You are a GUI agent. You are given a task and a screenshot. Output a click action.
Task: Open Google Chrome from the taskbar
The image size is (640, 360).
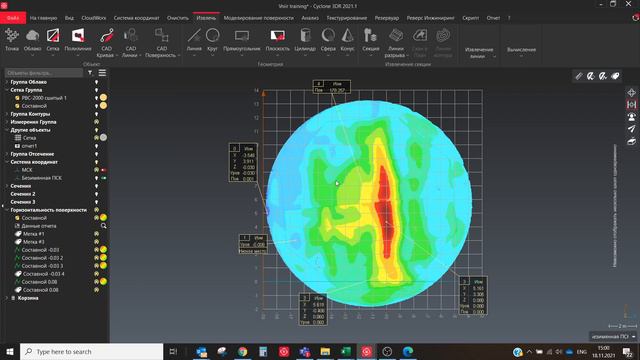[242, 351]
